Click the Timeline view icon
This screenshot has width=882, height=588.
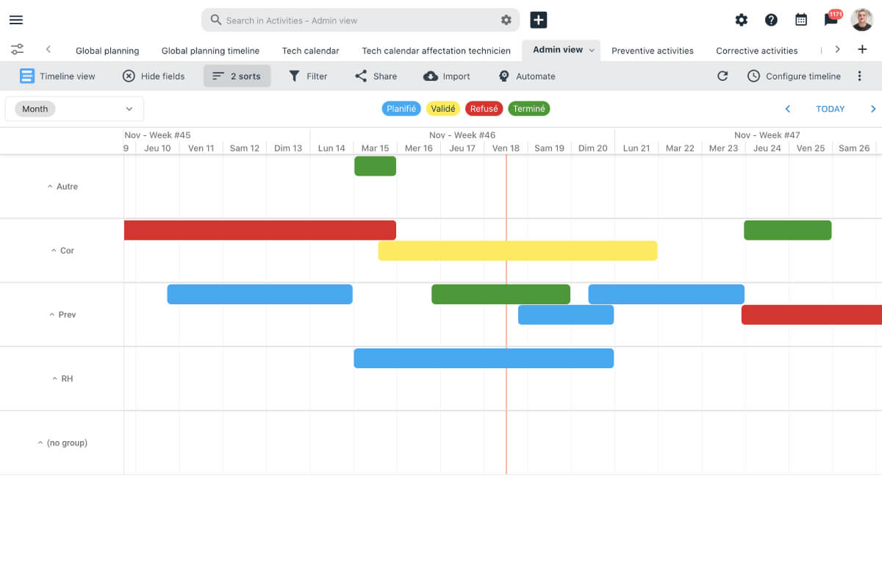tap(27, 76)
